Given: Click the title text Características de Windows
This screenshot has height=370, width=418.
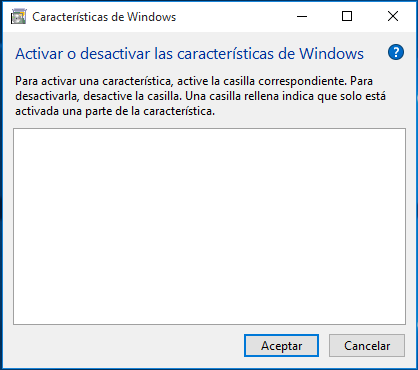Looking at the screenshot, I should [104, 17].
